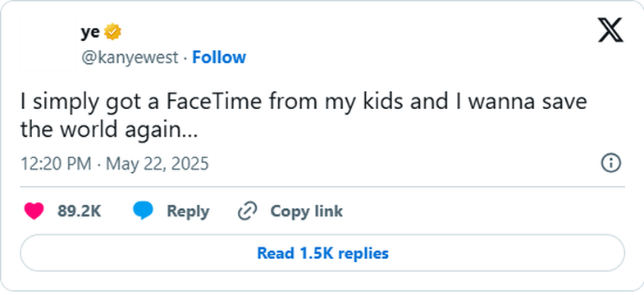Viewport: 644px width, 295px height.
Task: Choose the Copy link text label
Action: 306,211
